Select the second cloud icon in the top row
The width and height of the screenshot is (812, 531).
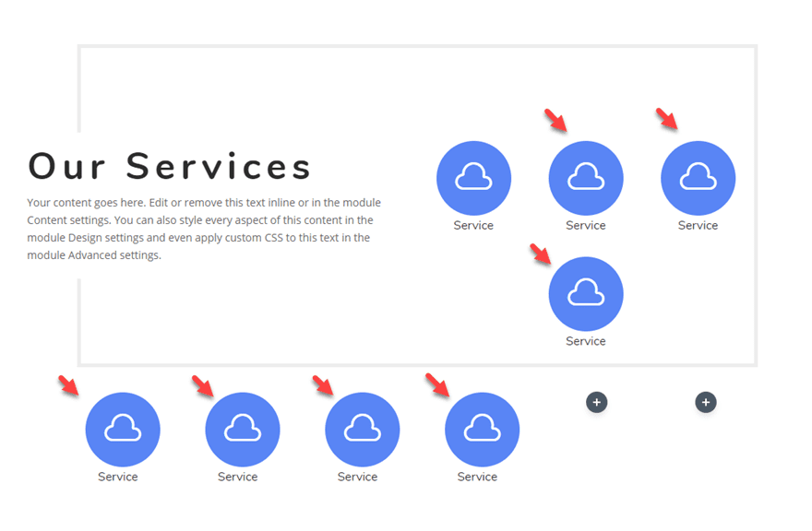click(x=586, y=177)
